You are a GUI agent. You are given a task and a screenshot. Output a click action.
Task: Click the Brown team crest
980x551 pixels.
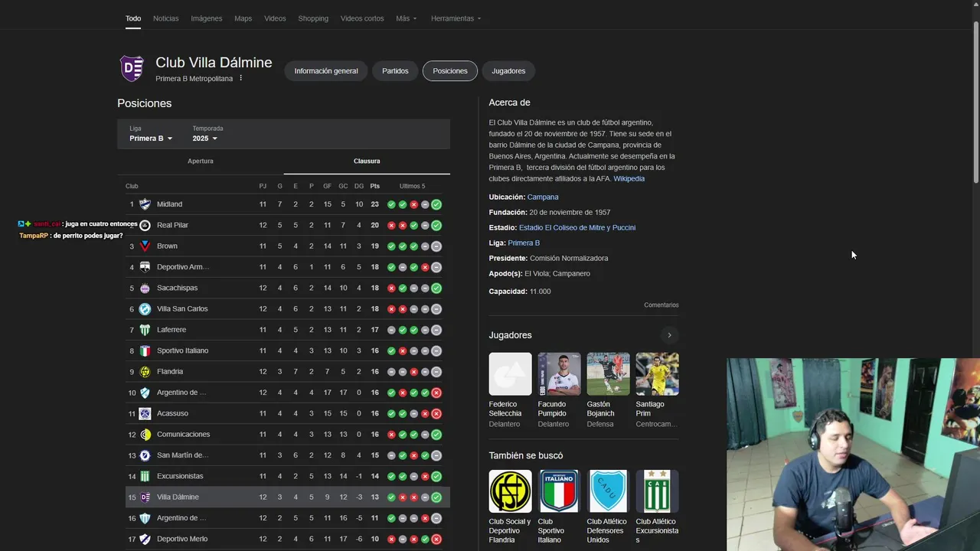click(145, 246)
